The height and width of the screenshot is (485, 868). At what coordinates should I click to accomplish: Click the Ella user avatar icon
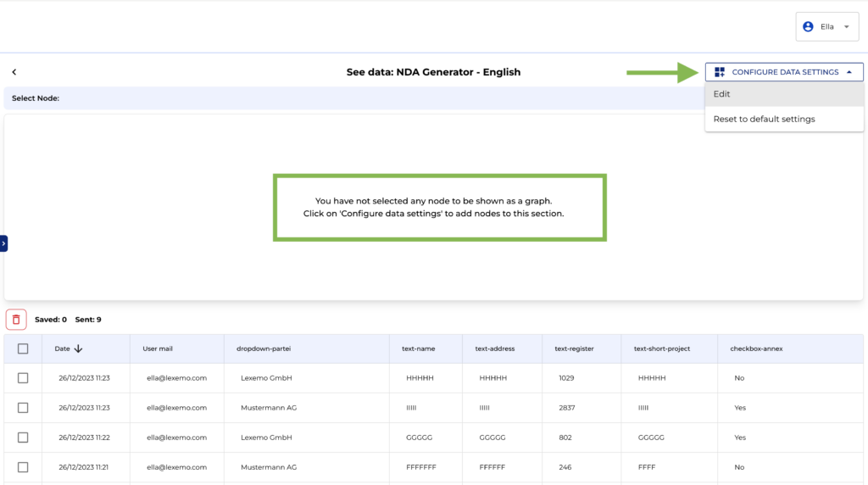(808, 27)
